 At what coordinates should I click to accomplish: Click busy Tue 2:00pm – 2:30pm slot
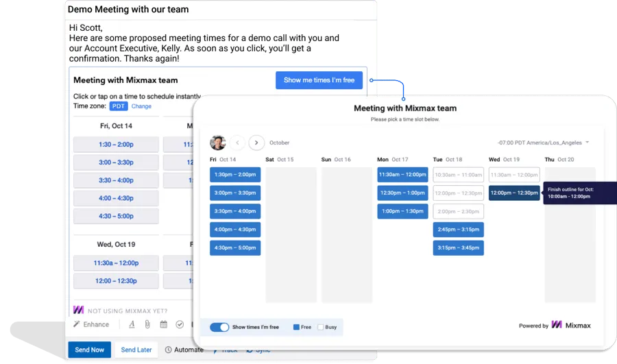pyautogui.click(x=459, y=211)
